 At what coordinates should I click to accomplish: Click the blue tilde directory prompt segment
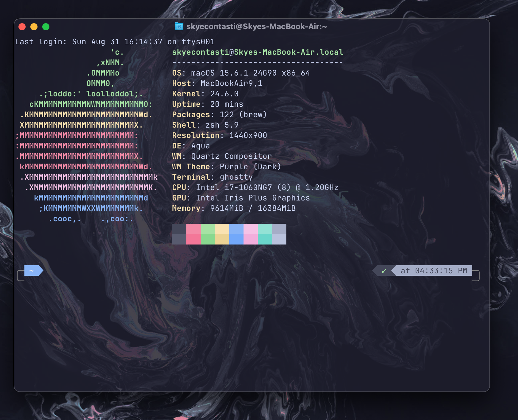tap(34, 271)
